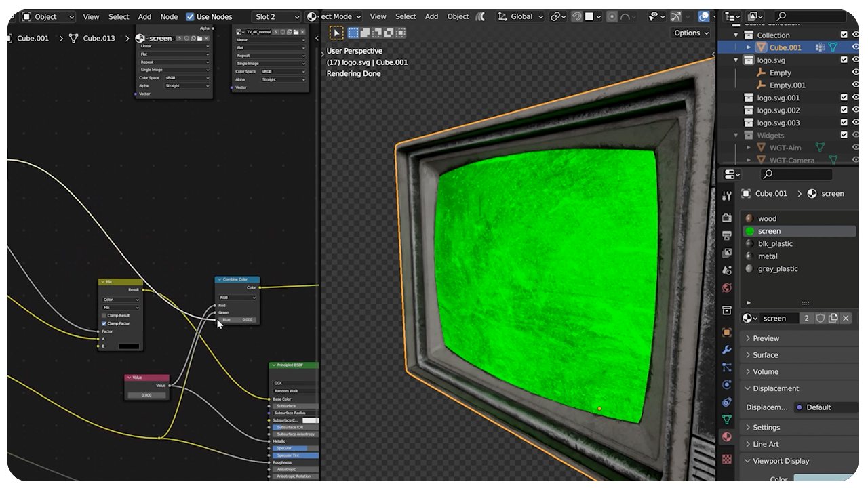The image size is (868, 488).
Task: Open the World properties globe icon
Action: (727, 287)
